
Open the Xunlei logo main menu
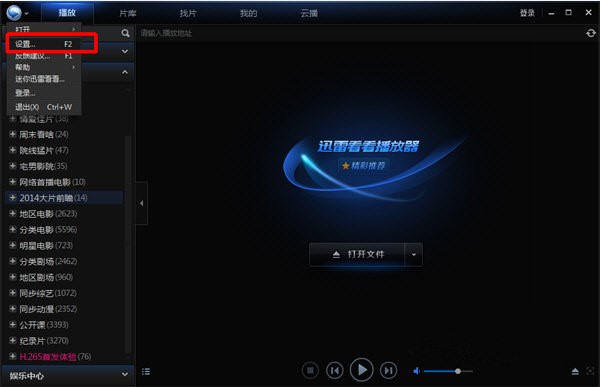14,13
